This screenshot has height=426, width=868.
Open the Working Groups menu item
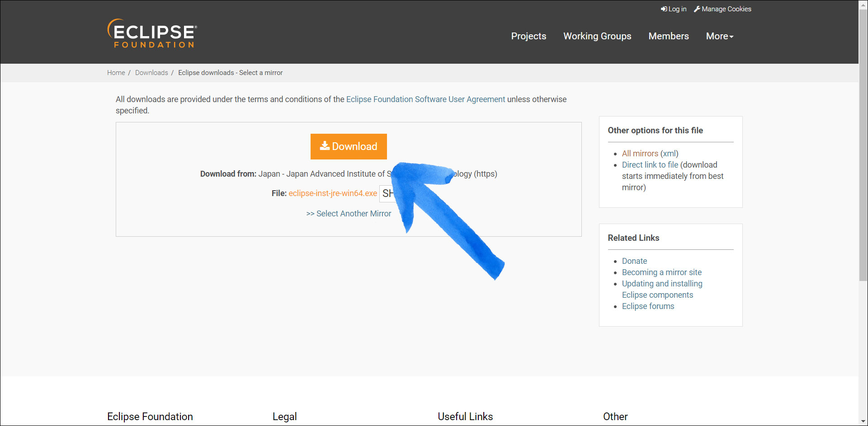(597, 36)
